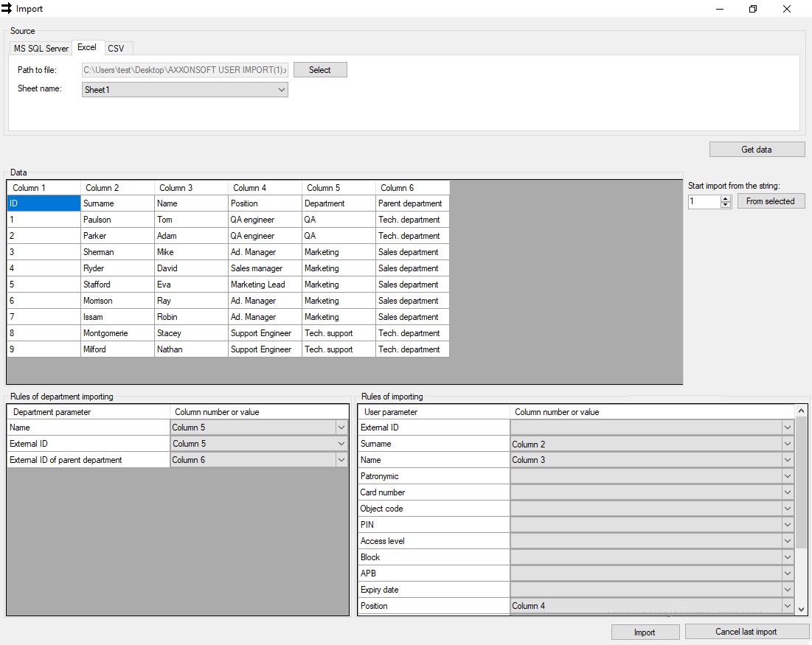Switch to the CSV source tab

pyautogui.click(x=116, y=49)
